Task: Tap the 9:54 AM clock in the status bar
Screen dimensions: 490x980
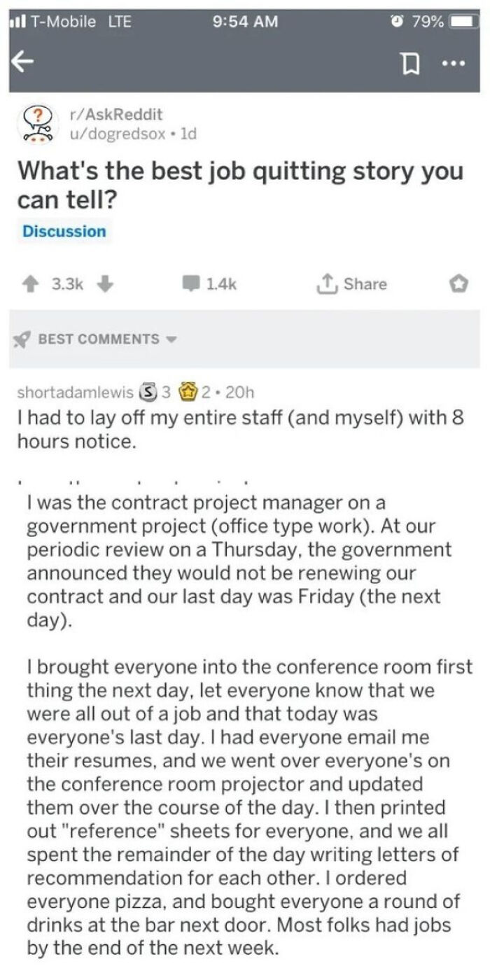Action: 245,20
